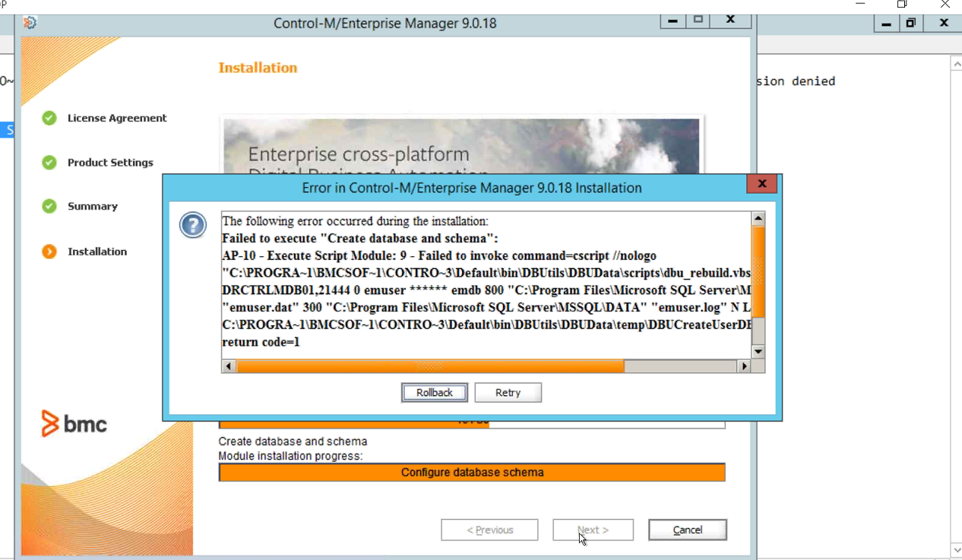Screen dimensions: 962x560
Task: Click the bmc logo
Action: pyautogui.click(x=74, y=423)
